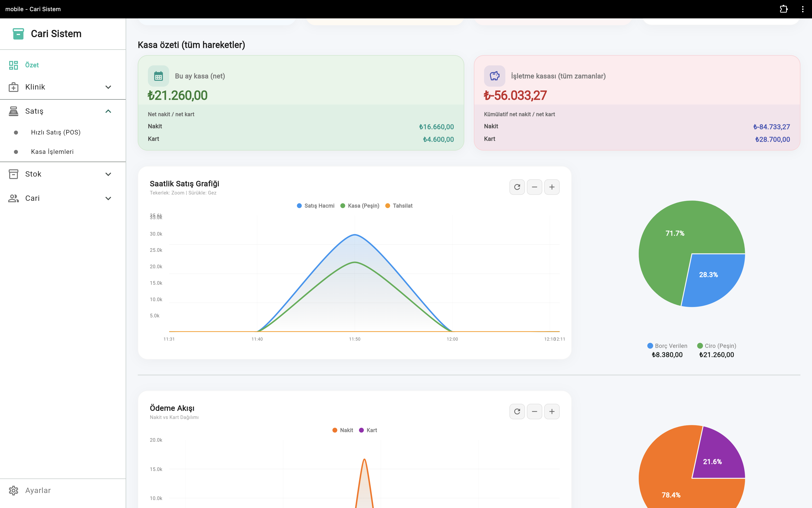
Task: Click the bullet beside Hızlı Satış (POS)
Action: [16, 132]
